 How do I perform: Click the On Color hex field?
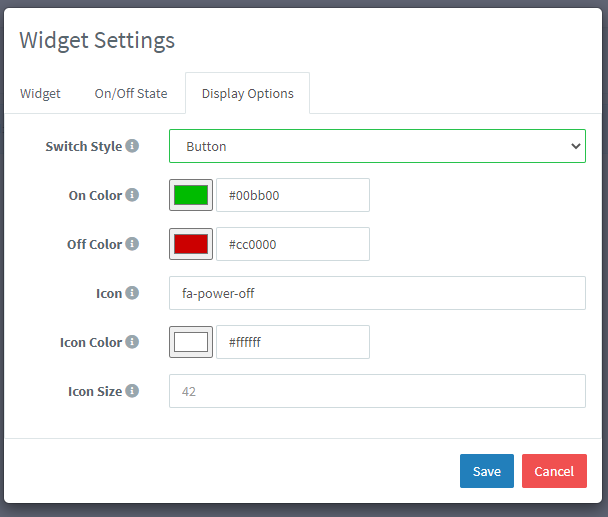[x=293, y=195]
